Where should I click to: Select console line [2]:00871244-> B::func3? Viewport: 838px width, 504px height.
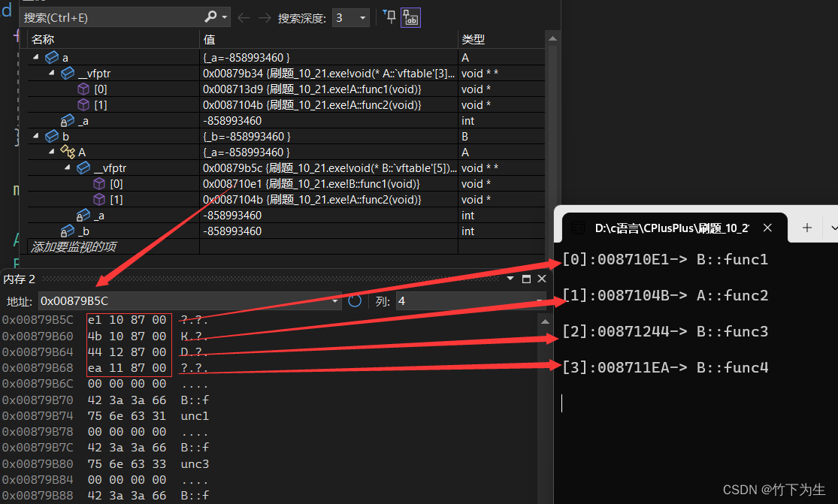coord(665,331)
